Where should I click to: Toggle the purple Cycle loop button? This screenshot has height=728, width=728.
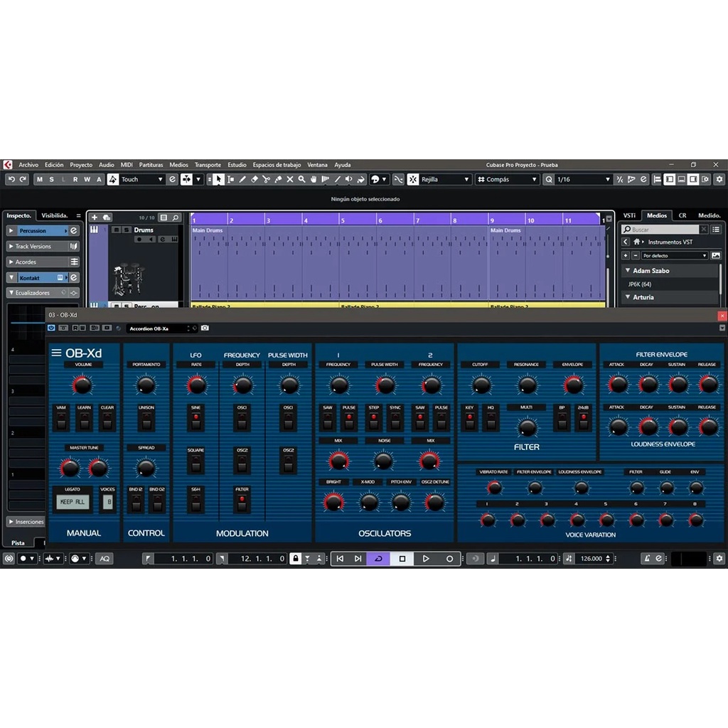(378, 559)
